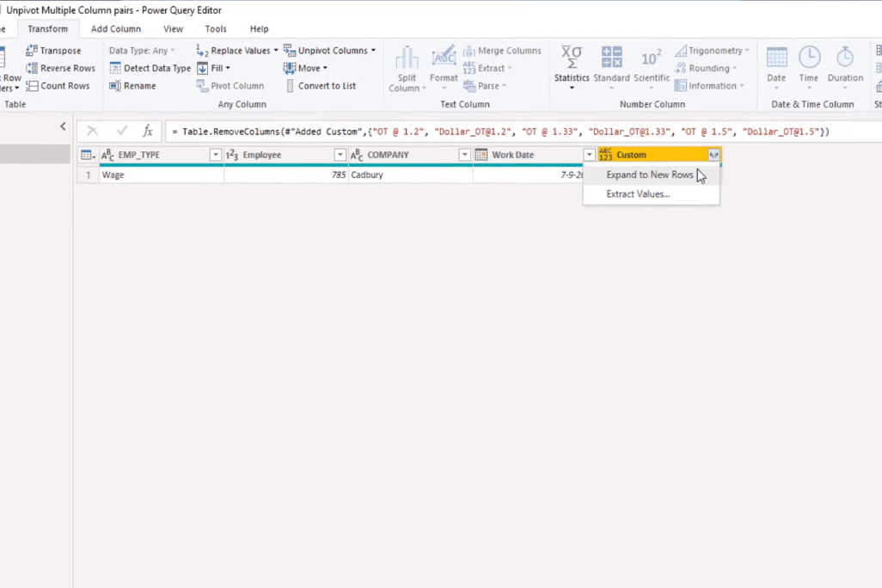Click the Standard math icon
Image resolution: width=882 pixels, height=588 pixels.
pyautogui.click(x=611, y=58)
